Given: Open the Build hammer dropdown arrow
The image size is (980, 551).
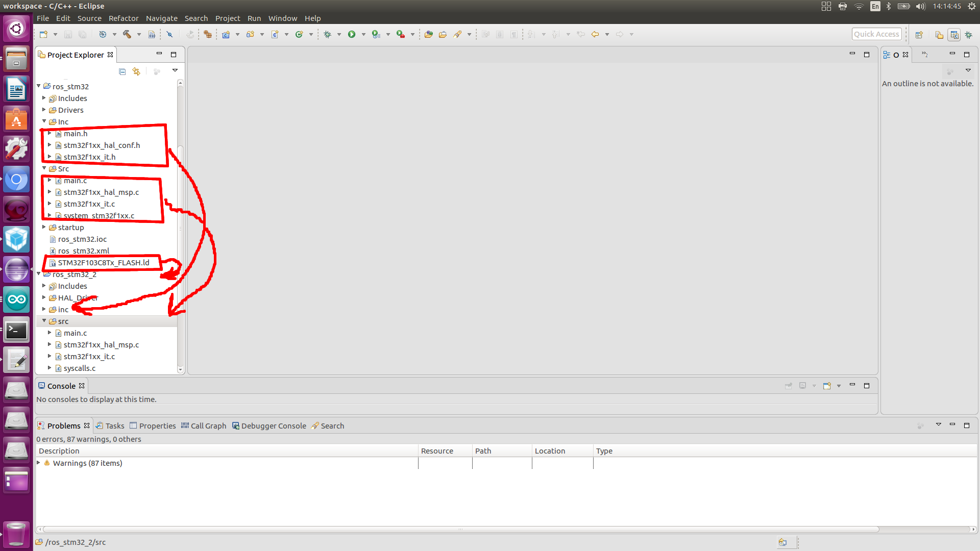Looking at the screenshot, I should click(139, 35).
